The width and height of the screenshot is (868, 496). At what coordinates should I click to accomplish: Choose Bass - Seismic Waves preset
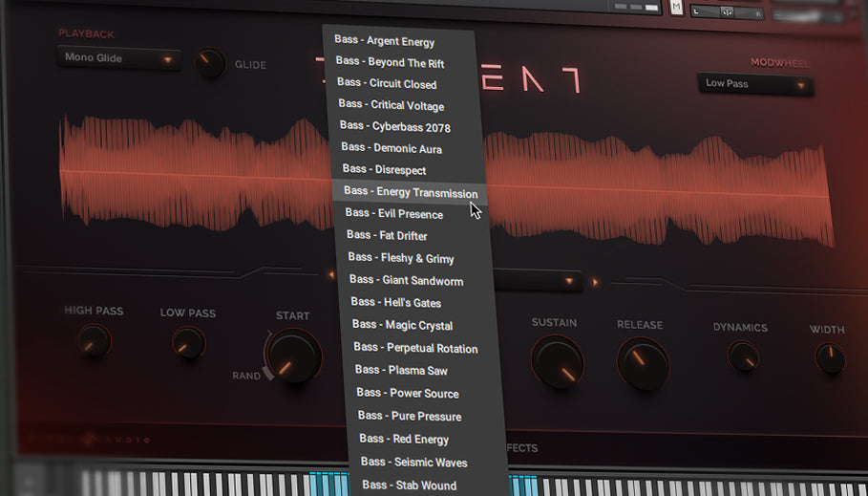[x=414, y=463]
